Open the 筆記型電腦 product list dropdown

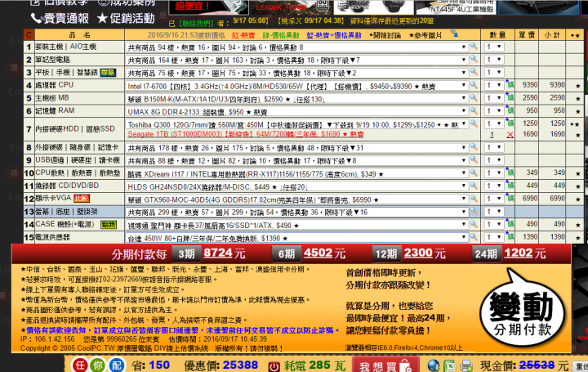[296, 60]
